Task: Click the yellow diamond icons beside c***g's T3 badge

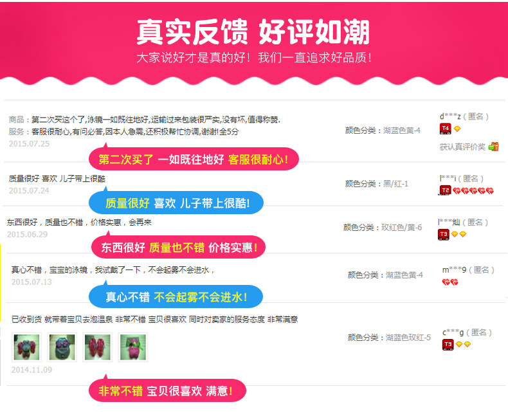Action: click(x=463, y=344)
